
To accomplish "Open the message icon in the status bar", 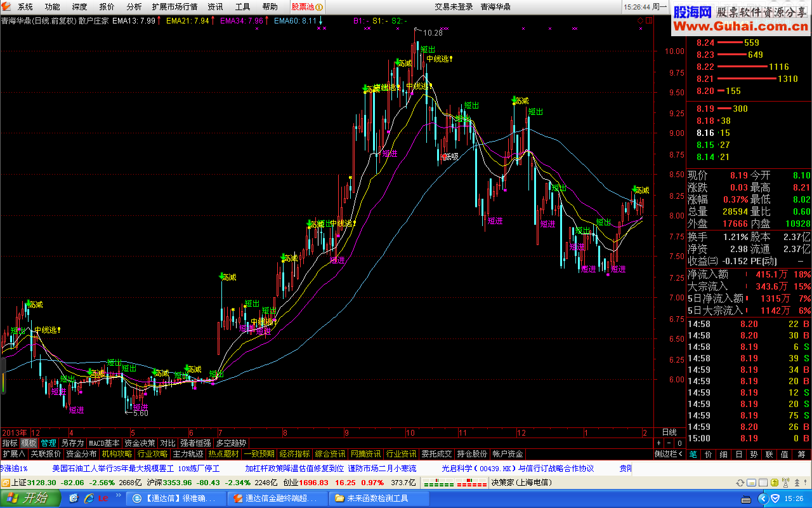I will (752, 483).
